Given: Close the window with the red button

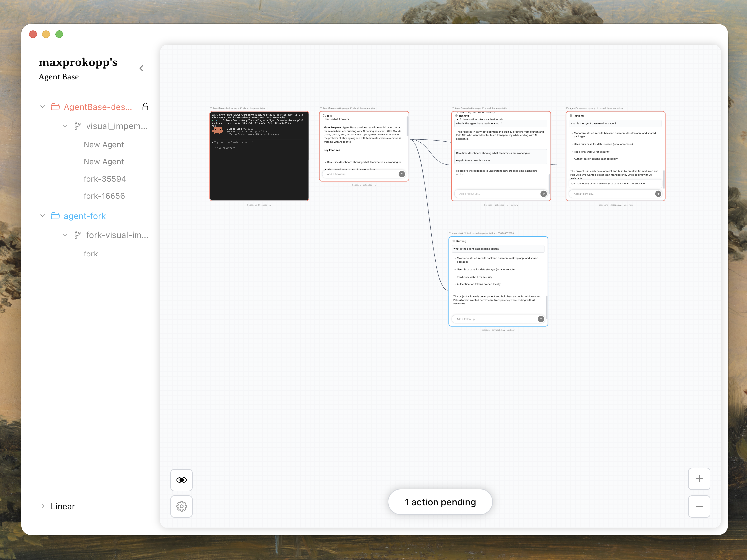Looking at the screenshot, I should [x=33, y=34].
